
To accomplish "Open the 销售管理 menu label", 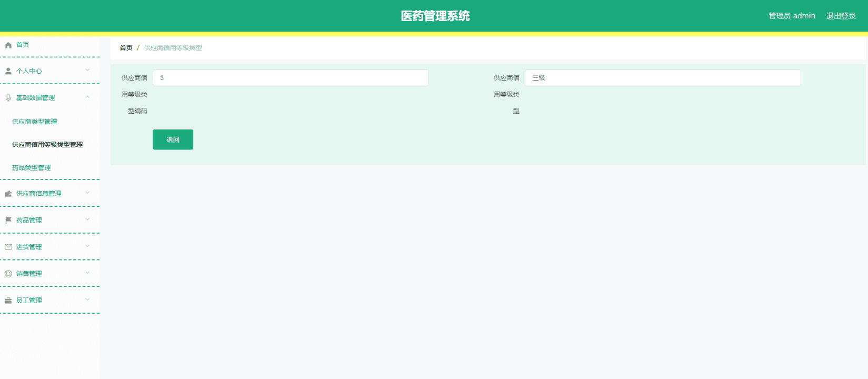I will tap(29, 274).
